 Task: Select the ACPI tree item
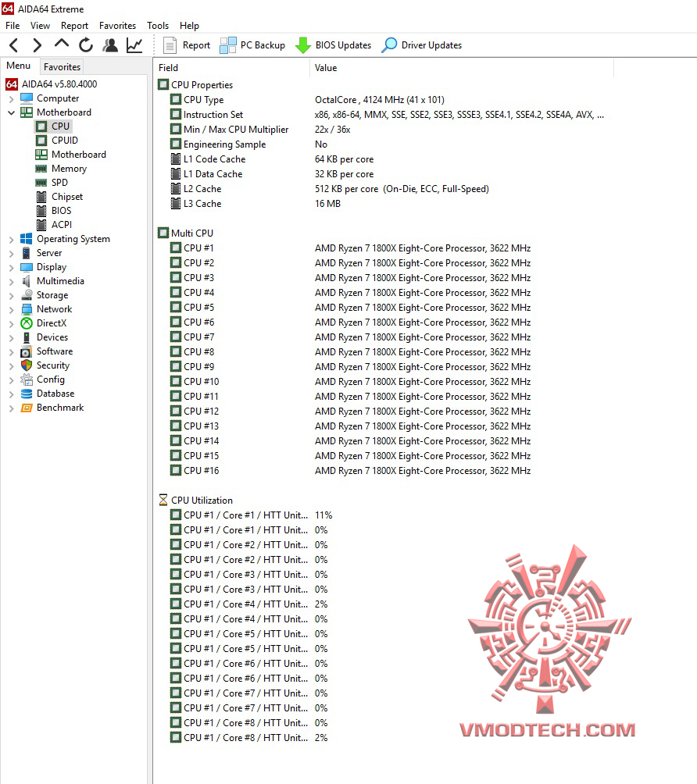pyautogui.click(x=62, y=224)
